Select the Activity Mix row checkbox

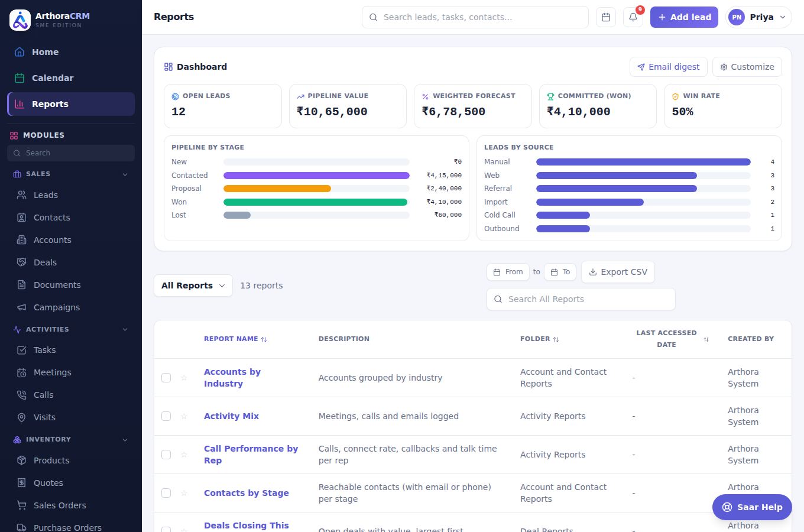click(166, 416)
